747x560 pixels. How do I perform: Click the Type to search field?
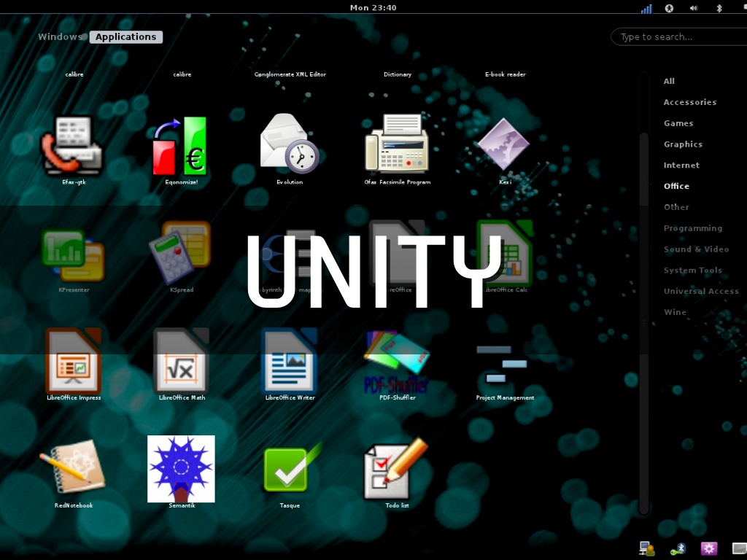tap(678, 37)
